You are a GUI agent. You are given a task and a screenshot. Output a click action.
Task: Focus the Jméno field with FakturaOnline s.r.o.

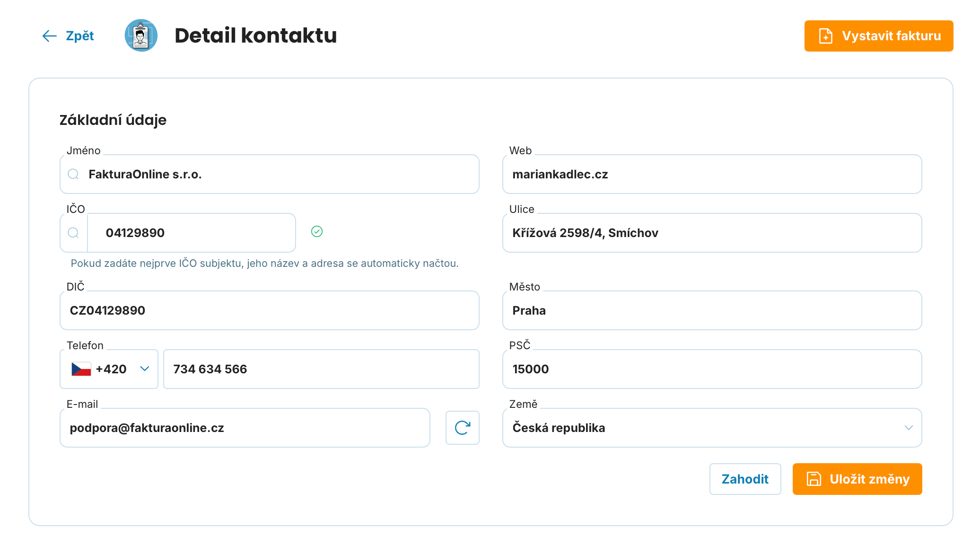coord(270,174)
